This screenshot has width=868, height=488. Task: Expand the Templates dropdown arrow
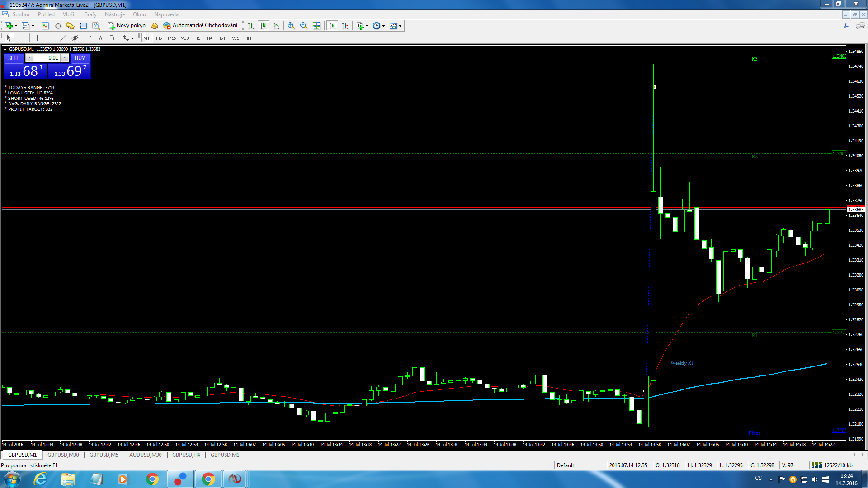point(400,26)
